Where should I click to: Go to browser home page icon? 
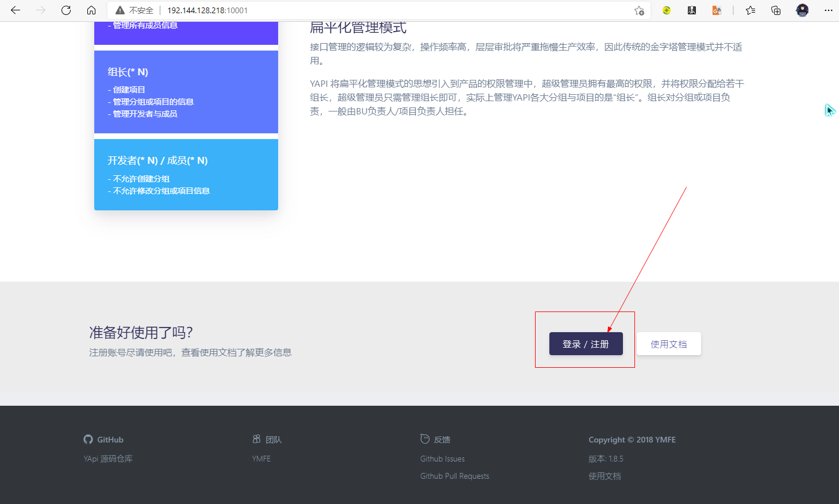(x=91, y=10)
